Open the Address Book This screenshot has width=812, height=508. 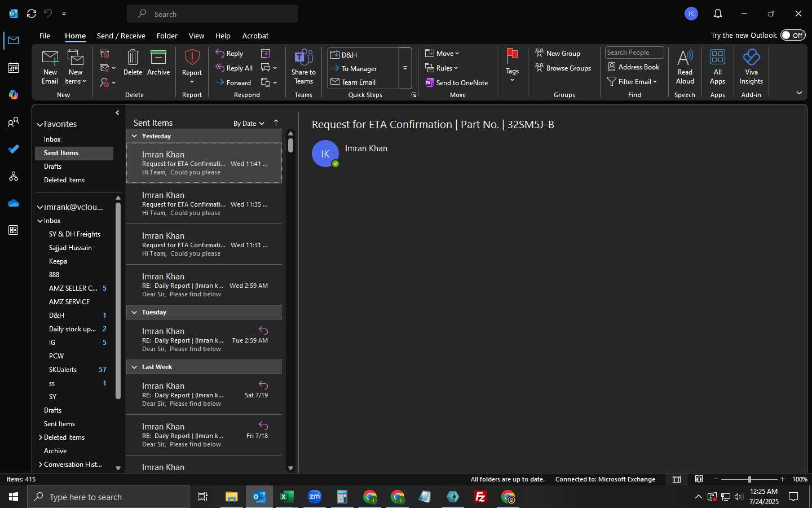click(633, 67)
